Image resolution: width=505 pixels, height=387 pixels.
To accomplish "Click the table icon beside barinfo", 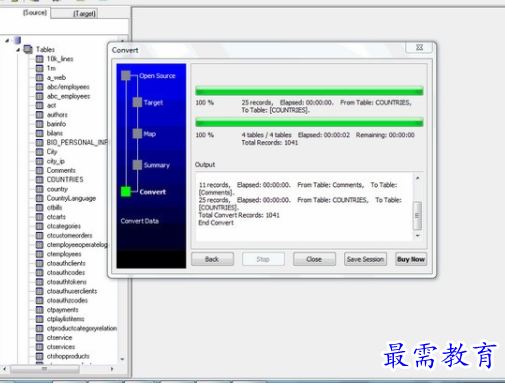I will 40,124.
